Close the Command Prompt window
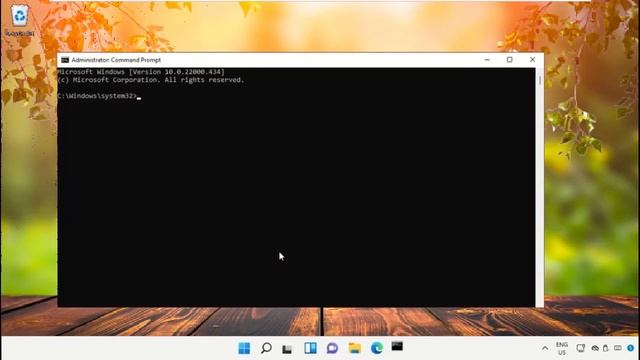This screenshot has height=360, width=640. pos(532,60)
